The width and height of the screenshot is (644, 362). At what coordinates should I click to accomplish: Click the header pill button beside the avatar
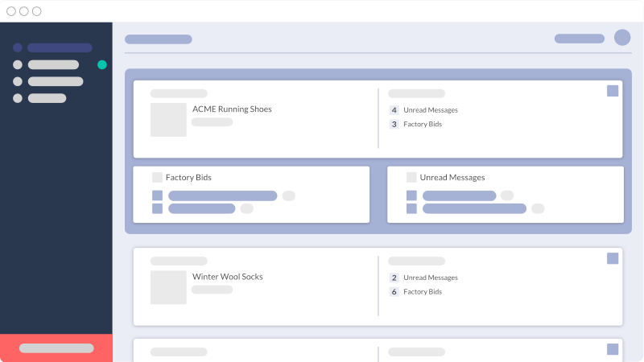pos(580,39)
